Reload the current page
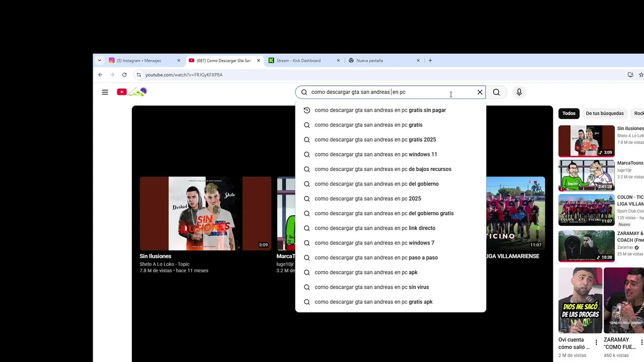Viewport: 644px width, 362px height. point(124,75)
